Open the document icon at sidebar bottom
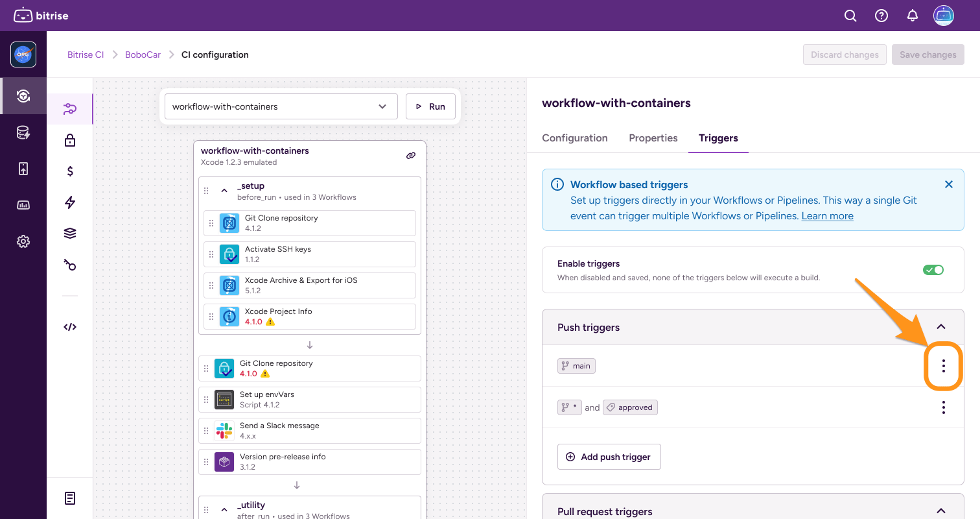The image size is (980, 519). (x=70, y=498)
